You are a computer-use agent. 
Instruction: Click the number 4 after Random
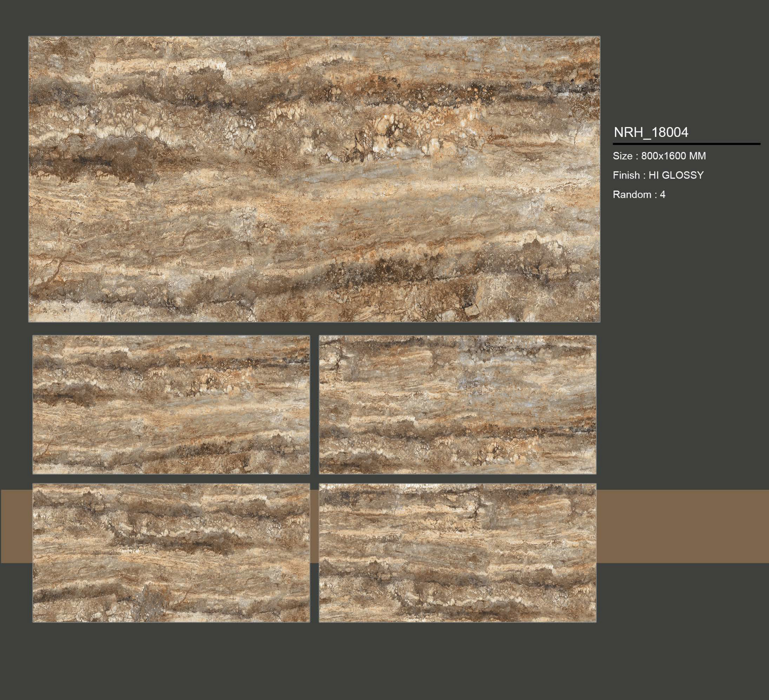663,195
